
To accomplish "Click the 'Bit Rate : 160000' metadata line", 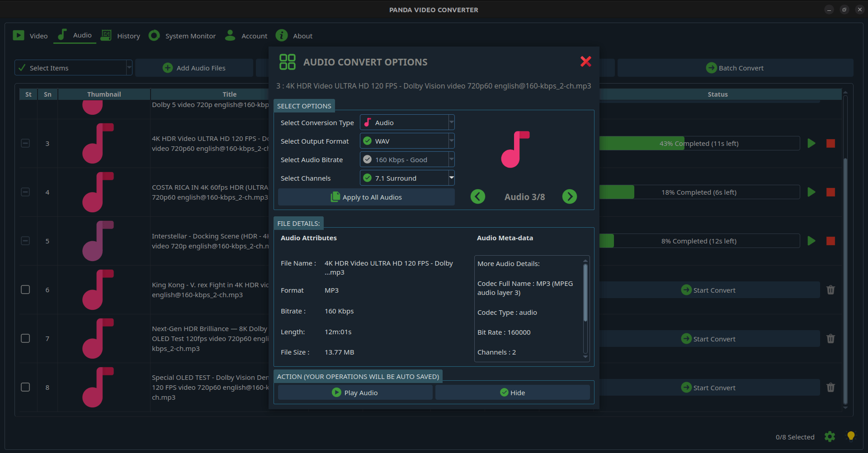I will tap(504, 332).
